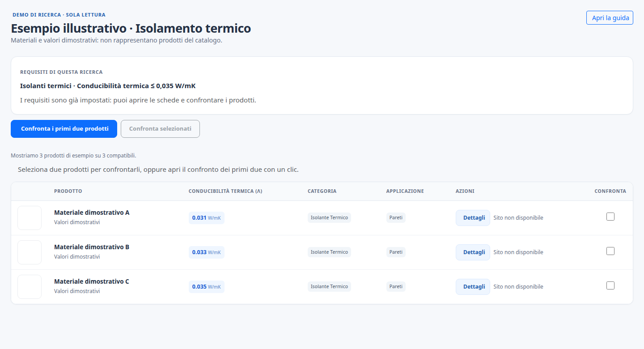Click the Azioni column header
644x349 pixels.
[465, 191]
